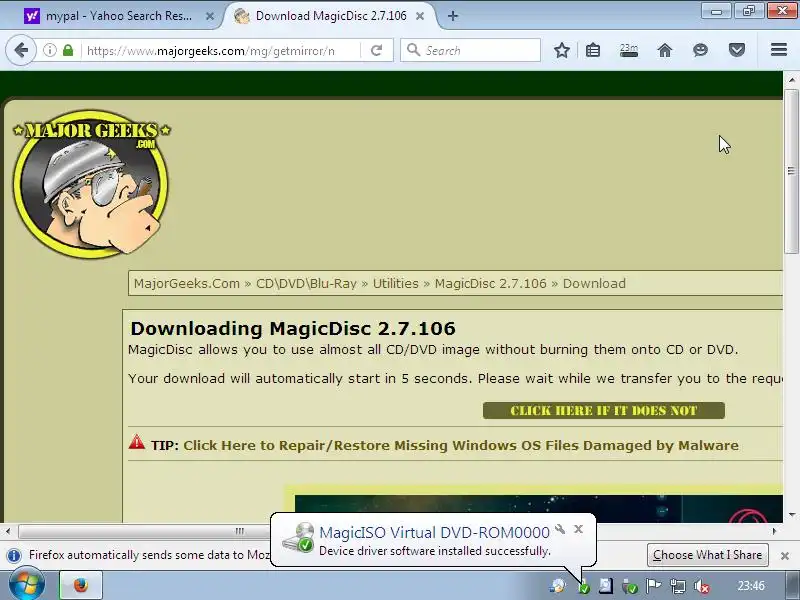Open Firefox from the taskbar

tap(81, 585)
